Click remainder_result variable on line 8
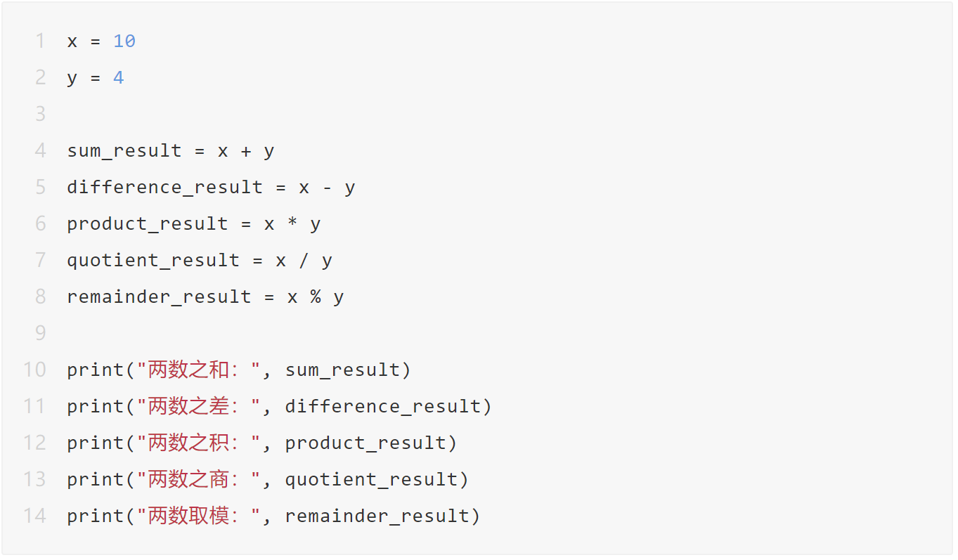Viewport: 958px width, 560px height. pyautogui.click(x=159, y=297)
